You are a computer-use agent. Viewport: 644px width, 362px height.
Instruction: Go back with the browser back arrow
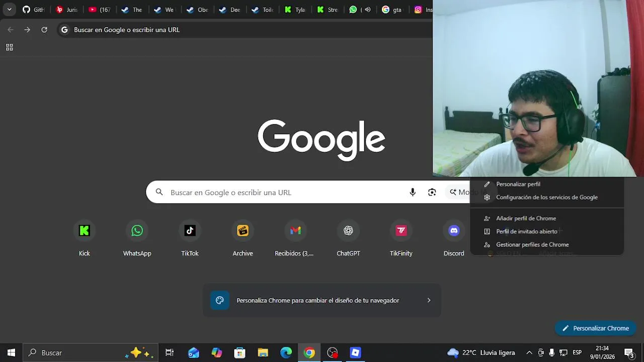11,30
